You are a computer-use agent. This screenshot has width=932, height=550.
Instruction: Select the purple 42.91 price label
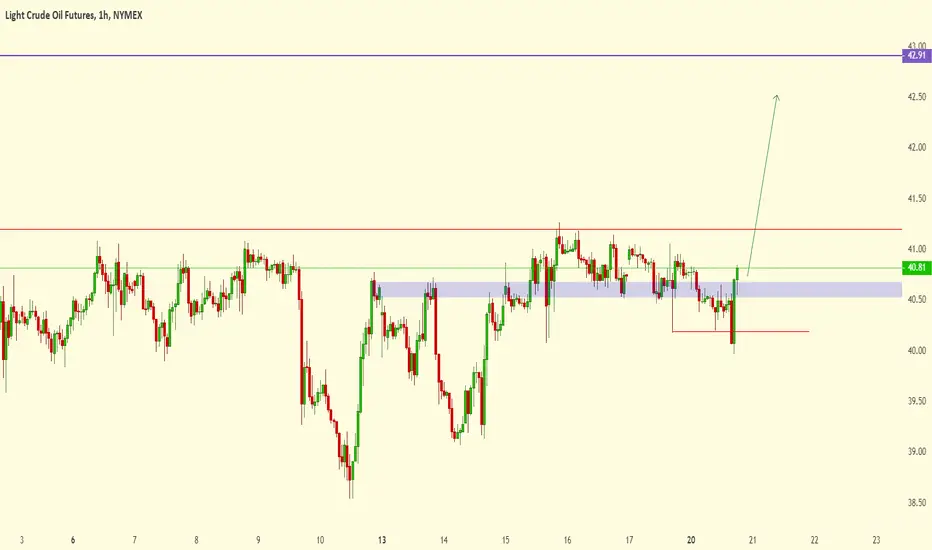click(x=916, y=56)
